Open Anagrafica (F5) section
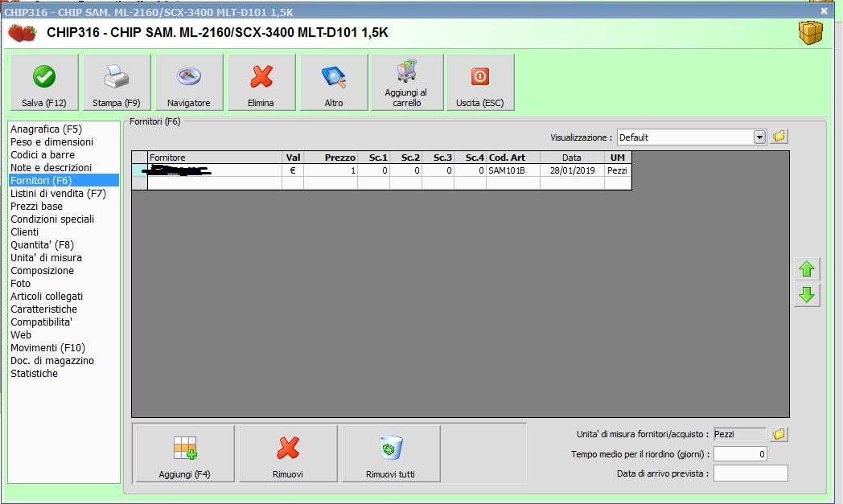Viewport: 843px width, 504px height. (46, 129)
